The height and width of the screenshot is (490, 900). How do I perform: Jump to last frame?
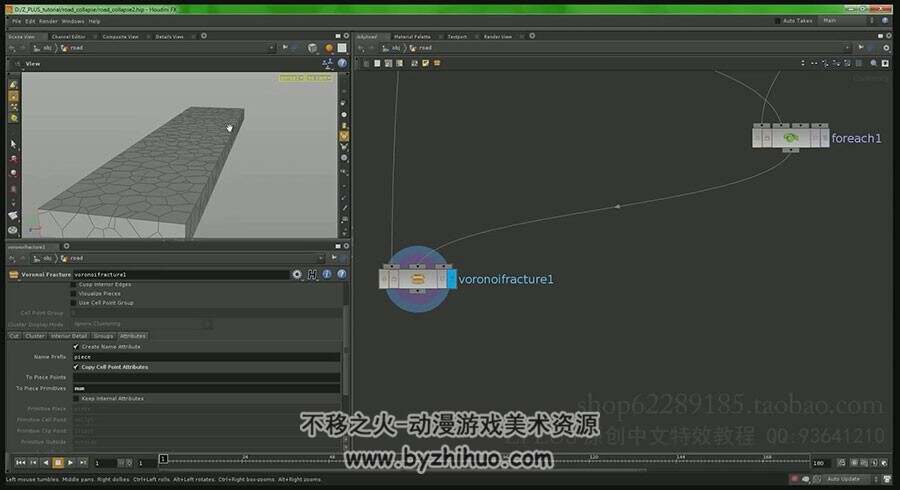[83, 462]
